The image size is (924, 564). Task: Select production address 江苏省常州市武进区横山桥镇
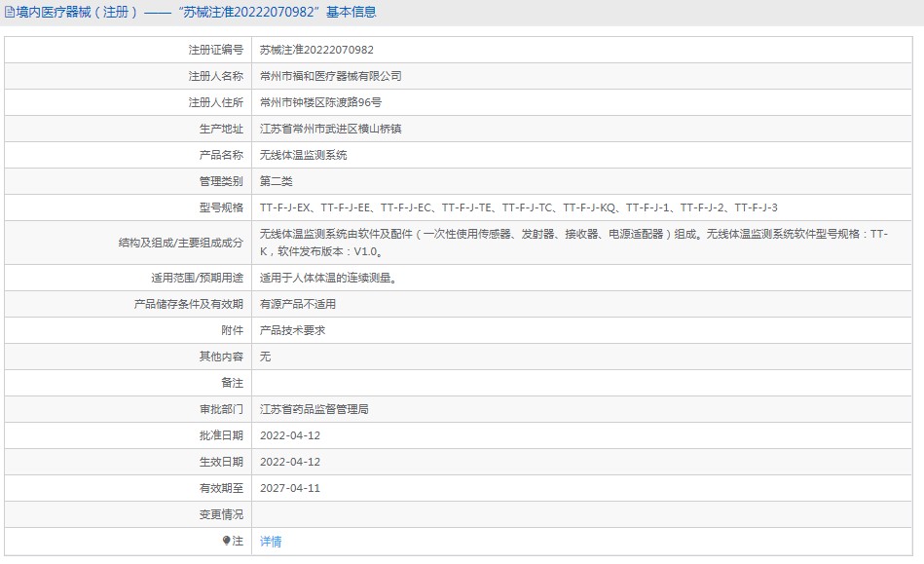(x=331, y=129)
